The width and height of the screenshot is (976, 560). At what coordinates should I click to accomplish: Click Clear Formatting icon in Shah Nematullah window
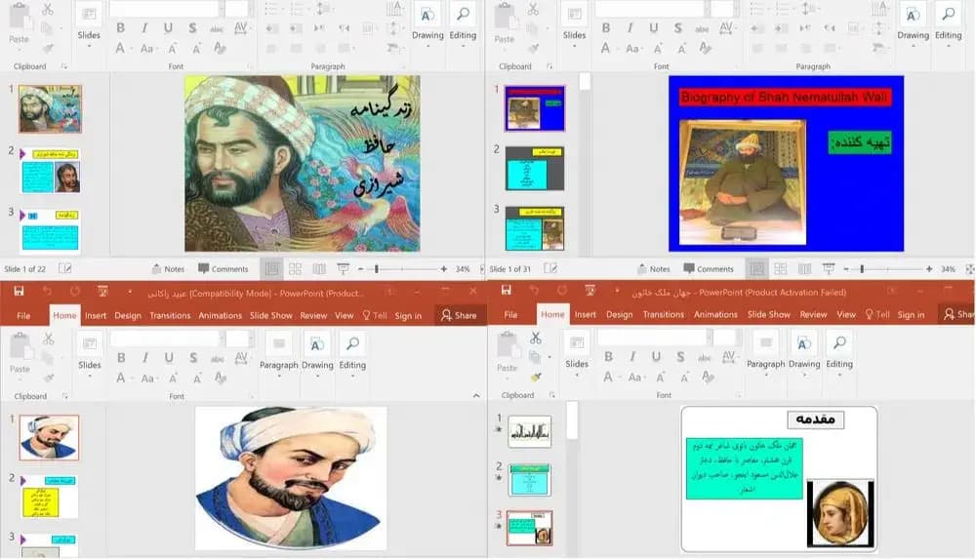click(705, 48)
